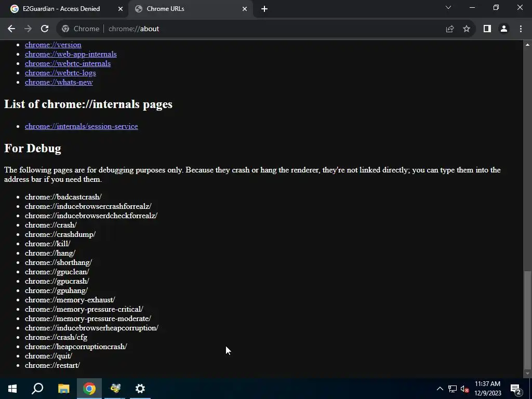Click the text chrome://memory-exhaust/
The height and width of the screenshot is (399, 532).
[x=70, y=300]
